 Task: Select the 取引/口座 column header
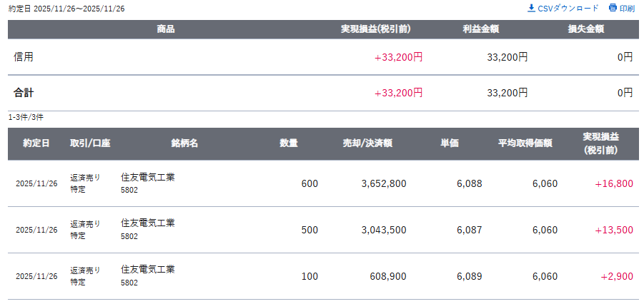coord(90,143)
